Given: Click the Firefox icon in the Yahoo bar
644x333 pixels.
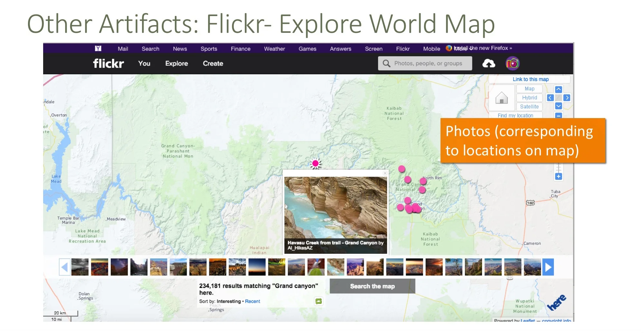Looking at the screenshot, I should (448, 48).
